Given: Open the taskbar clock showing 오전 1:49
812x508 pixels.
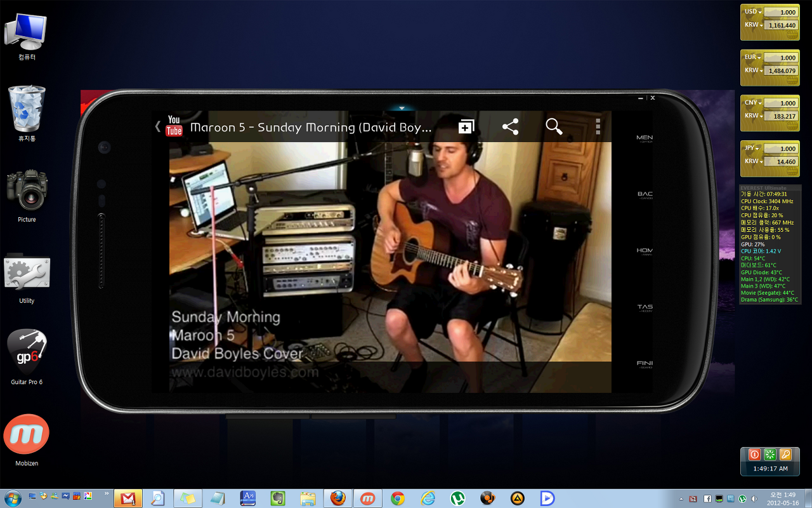Looking at the screenshot, I should (x=783, y=498).
